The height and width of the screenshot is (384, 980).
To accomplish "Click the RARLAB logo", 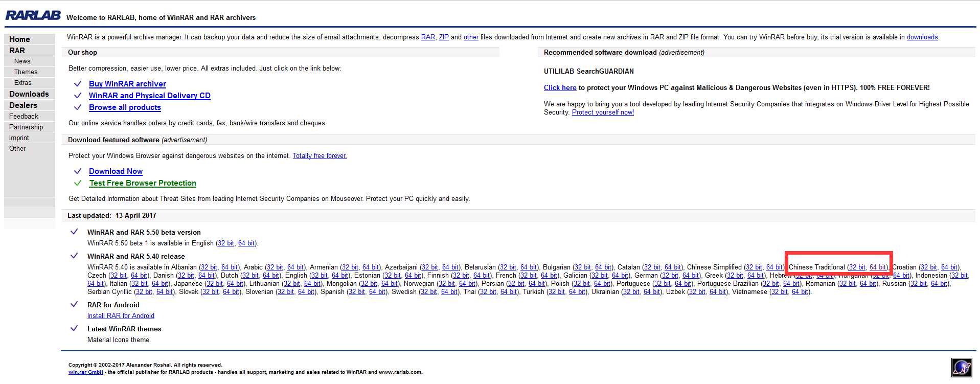I will point(33,15).
